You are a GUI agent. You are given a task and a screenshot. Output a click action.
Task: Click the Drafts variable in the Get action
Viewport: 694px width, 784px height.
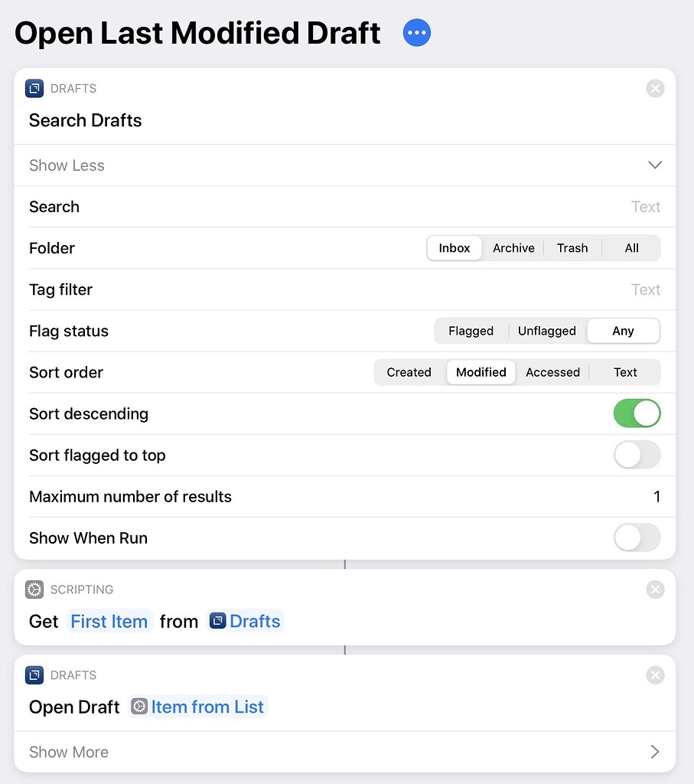tap(253, 621)
